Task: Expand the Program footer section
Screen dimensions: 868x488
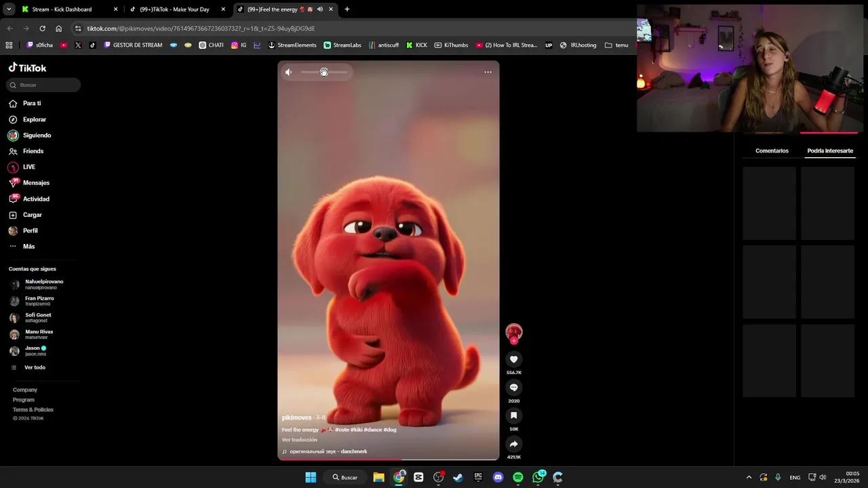Action: [24, 400]
